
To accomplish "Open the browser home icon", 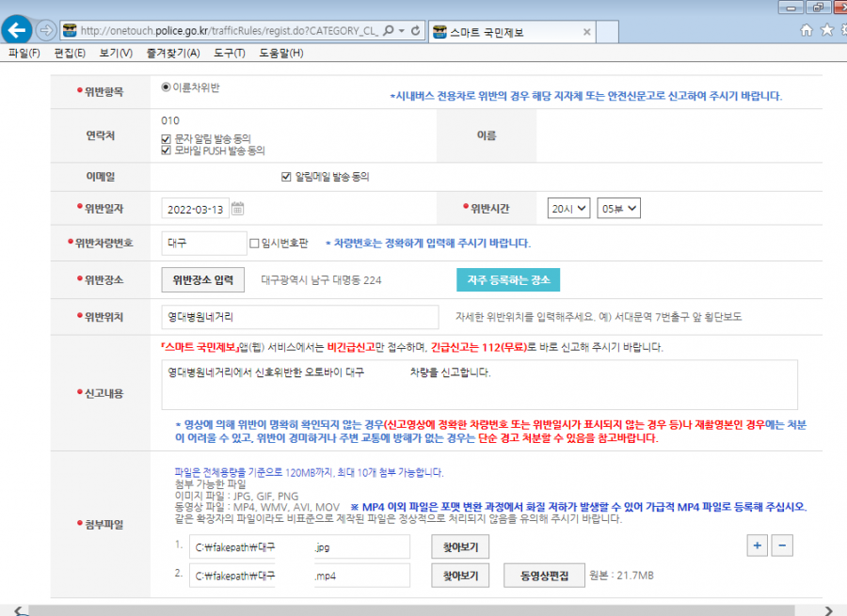I will [806, 30].
